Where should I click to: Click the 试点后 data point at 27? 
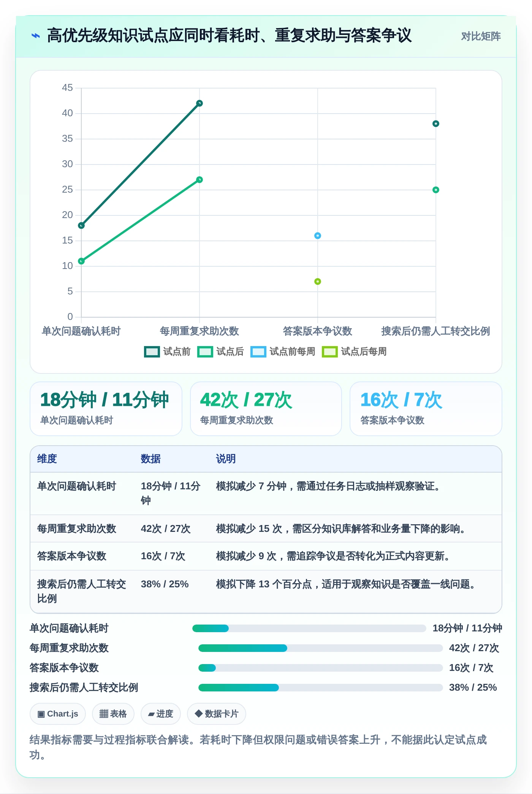199,180
